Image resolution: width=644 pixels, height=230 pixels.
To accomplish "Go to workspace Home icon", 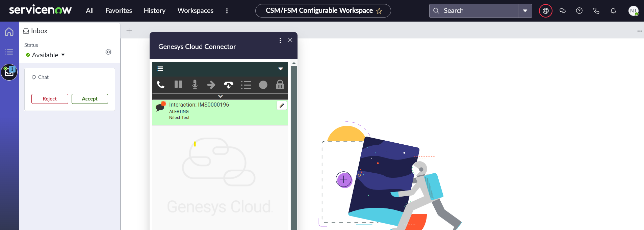I will point(9,32).
